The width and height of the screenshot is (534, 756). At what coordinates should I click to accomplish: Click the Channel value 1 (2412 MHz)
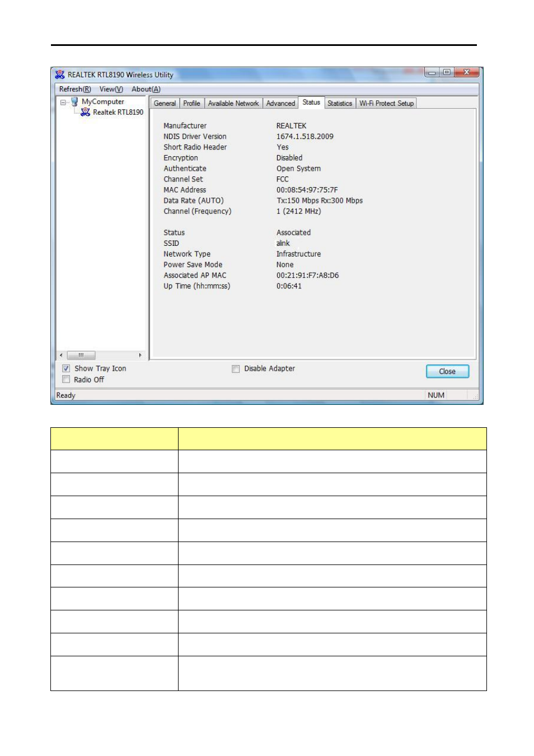298,211
